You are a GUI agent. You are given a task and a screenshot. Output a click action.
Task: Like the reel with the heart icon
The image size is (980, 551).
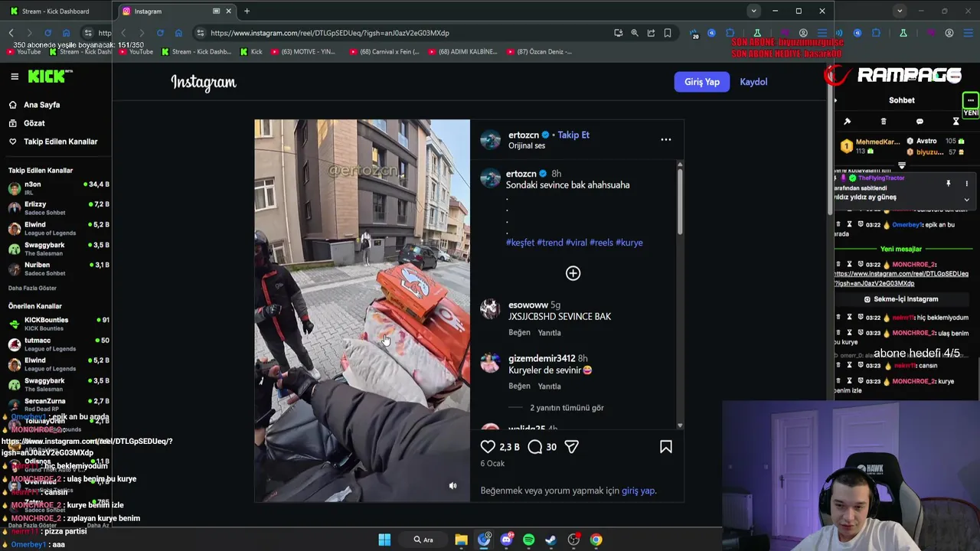[x=488, y=446]
